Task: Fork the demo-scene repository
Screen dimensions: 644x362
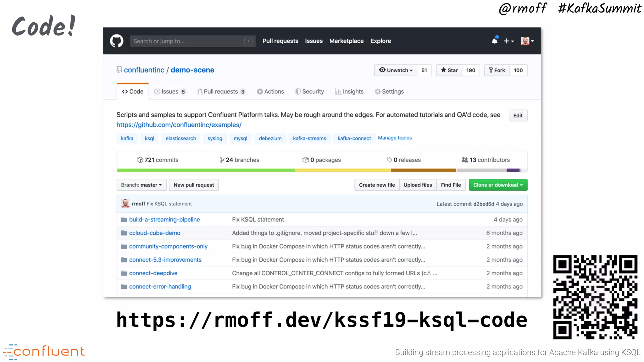Action: pyautogui.click(x=497, y=70)
